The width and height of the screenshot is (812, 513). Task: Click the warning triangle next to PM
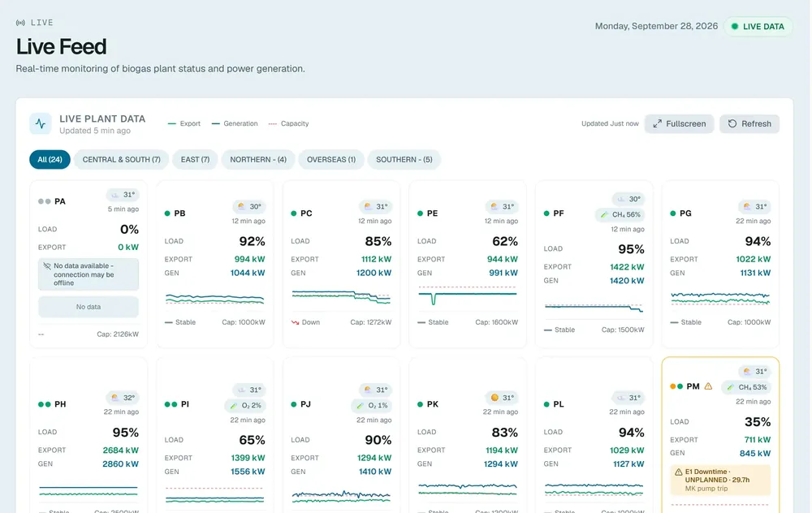[x=708, y=386]
